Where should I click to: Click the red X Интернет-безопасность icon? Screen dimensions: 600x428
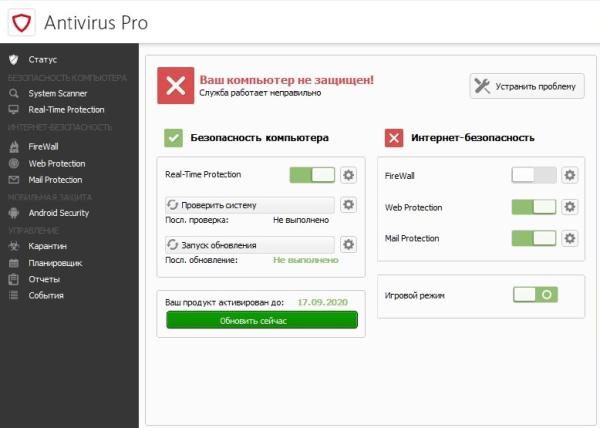(x=394, y=137)
